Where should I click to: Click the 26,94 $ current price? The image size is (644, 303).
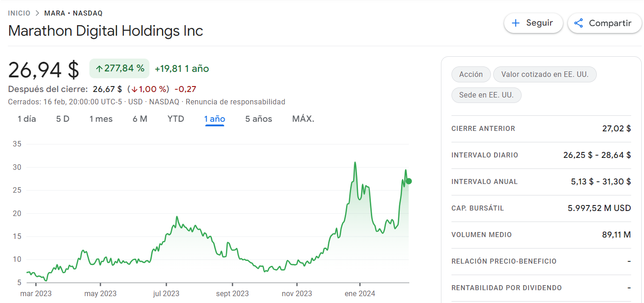[44, 70]
